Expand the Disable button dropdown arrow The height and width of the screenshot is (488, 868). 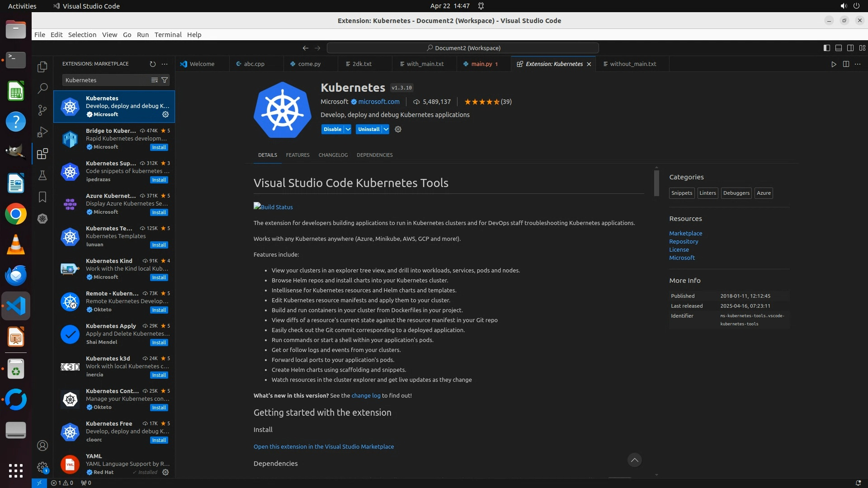[348, 129]
